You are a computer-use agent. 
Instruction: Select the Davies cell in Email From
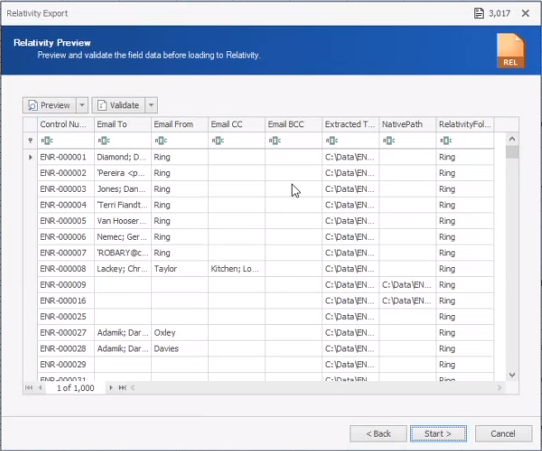[x=180, y=348]
